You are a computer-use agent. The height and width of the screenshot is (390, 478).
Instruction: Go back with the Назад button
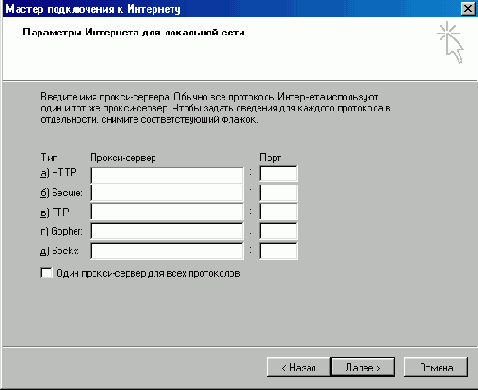(x=298, y=367)
